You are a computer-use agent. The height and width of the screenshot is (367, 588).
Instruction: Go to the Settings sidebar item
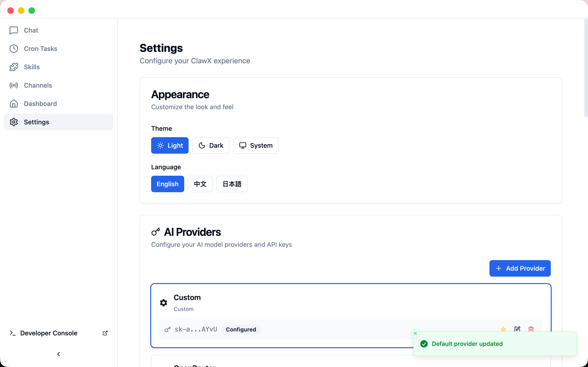click(x=37, y=122)
